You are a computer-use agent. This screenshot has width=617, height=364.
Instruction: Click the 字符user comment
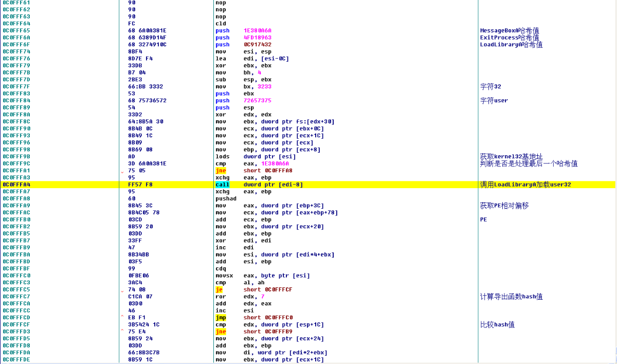click(x=494, y=101)
